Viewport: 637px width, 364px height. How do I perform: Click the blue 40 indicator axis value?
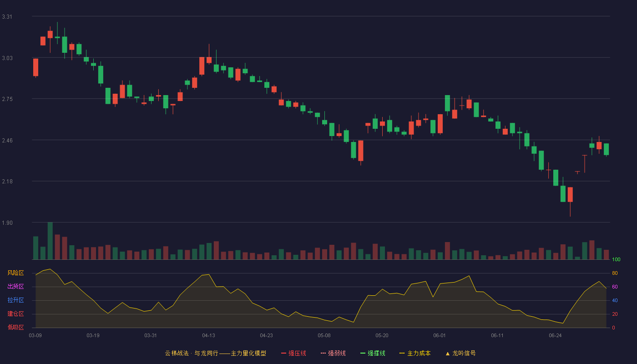click(x=615, y=301)
